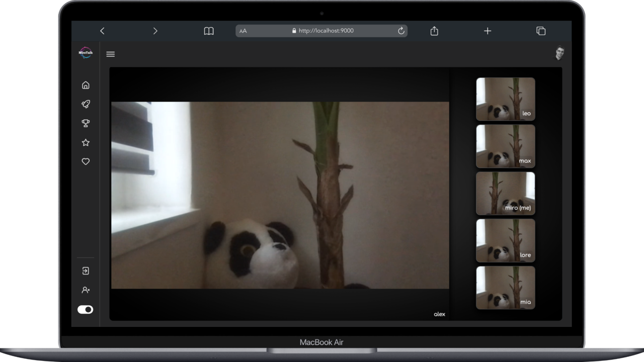Open your profile avatar at top right

(x=559, y=53)
